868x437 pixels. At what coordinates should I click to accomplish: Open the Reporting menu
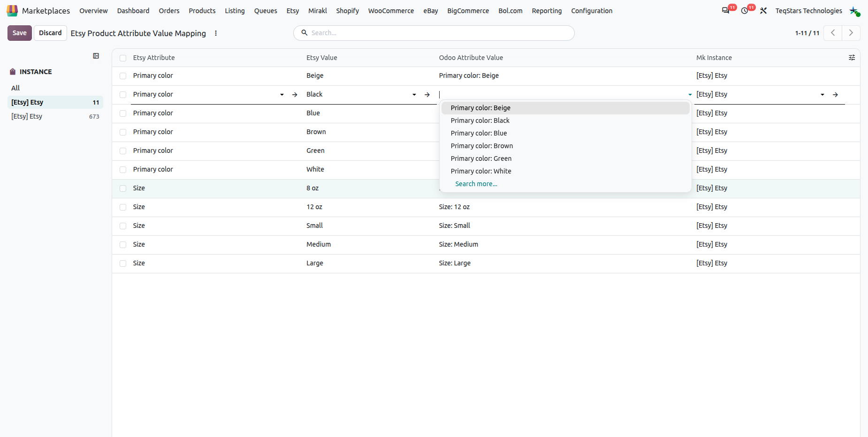tap(547, 11)
